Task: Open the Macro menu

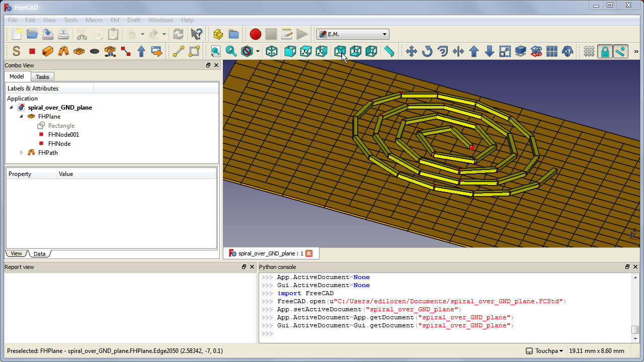Action: point(94,20)
